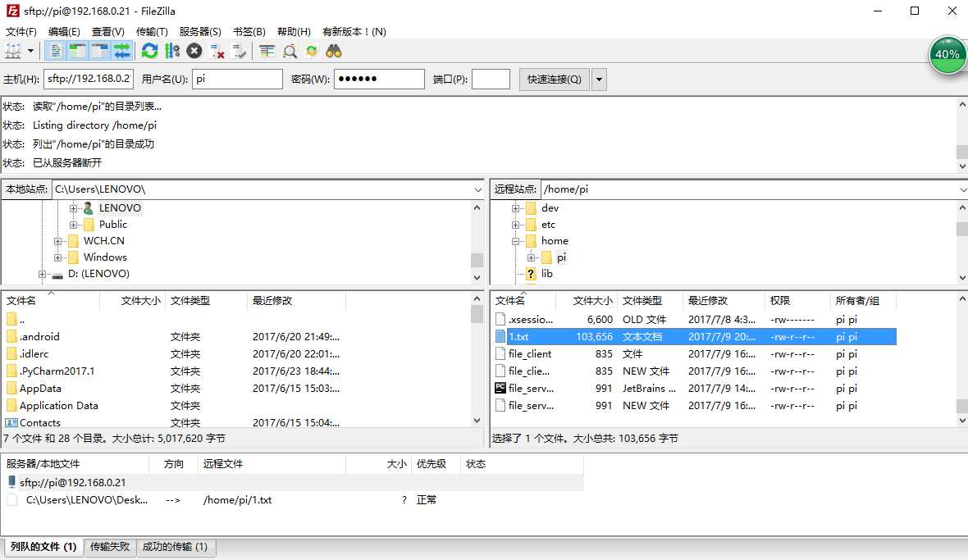
Task: Cancel the current operation
Action: [x=194, y=51]
